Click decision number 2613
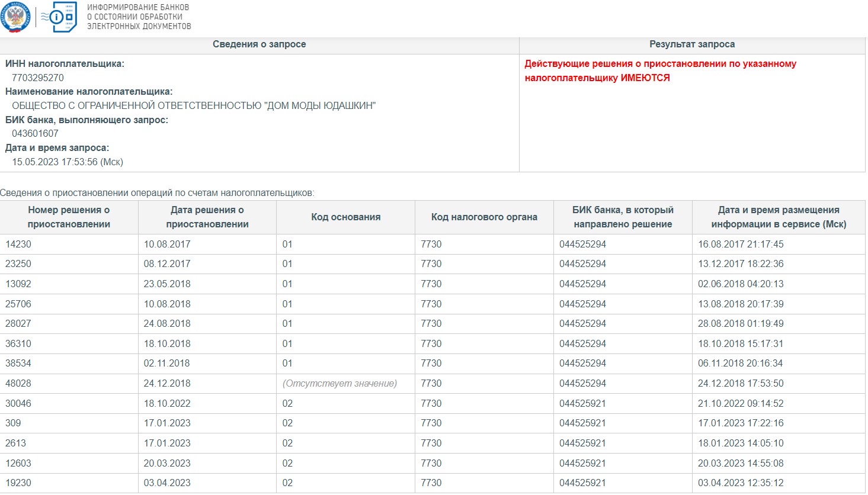This screenshot has width=868, height=495. tap(16, 443)
